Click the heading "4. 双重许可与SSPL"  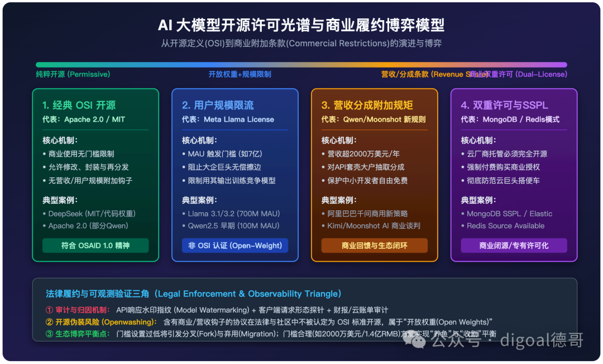pos(505,106)
